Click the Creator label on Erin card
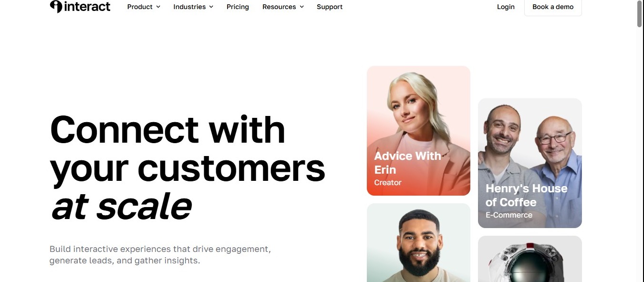 388,182
